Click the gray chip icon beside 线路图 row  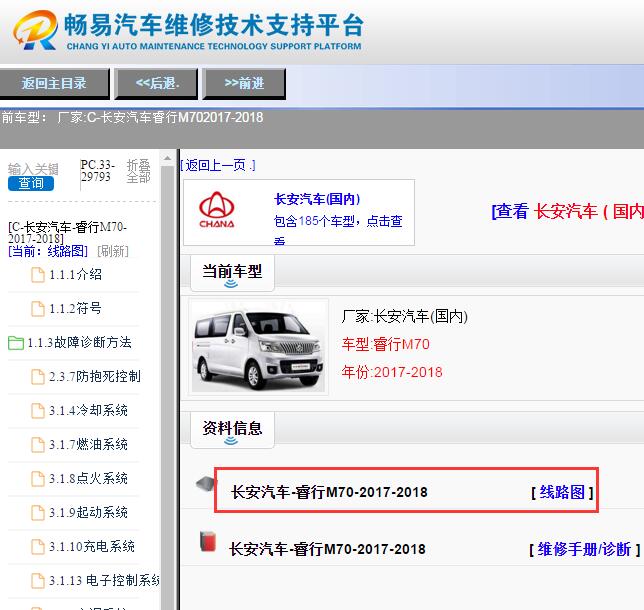pos(205,484)
